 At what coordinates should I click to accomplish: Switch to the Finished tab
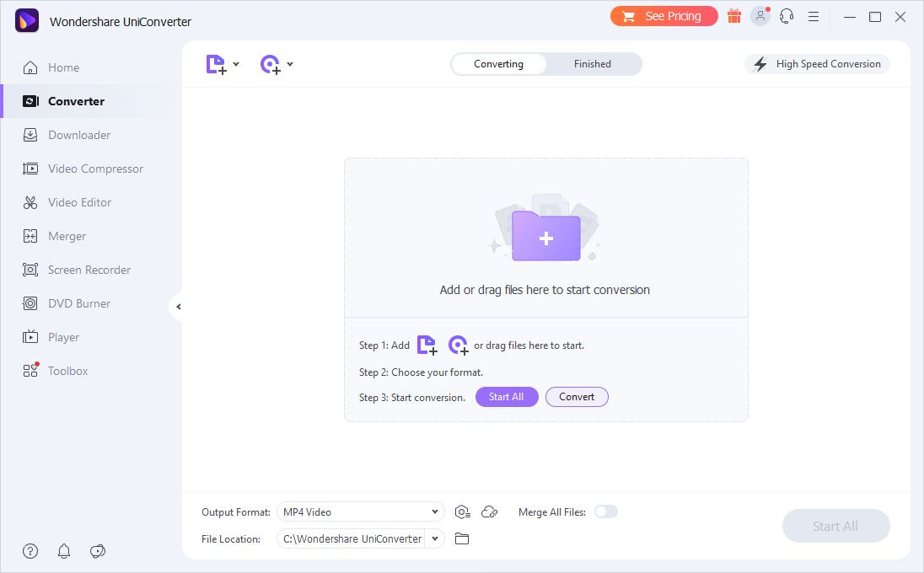[x=593, y=64]
